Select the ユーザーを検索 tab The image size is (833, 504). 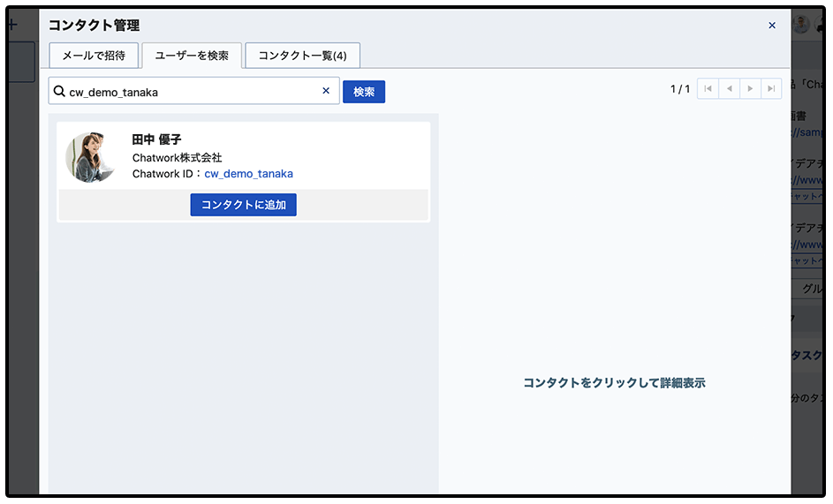click(x=192, y=56)
